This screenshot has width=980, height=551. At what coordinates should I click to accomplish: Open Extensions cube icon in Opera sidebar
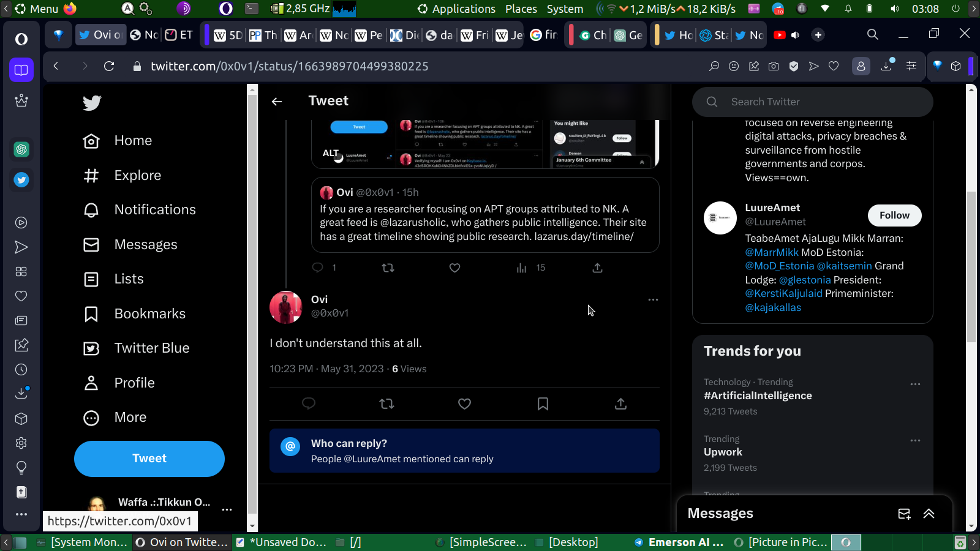[x=21, y=419]
